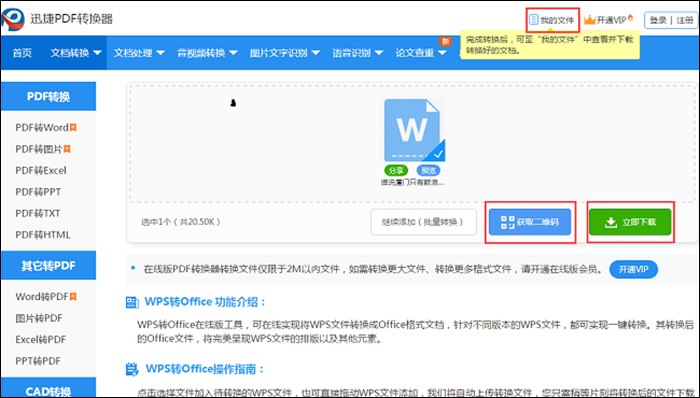Choose PPT转PDF in sidebar
Screen dimensions: 700x398
[x=38, y=361]
